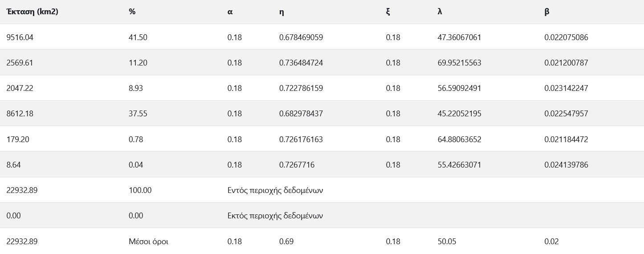Screen dimensions: 644x254
Task: Click the ξ column header
Action: pyautogui.click(x=388, y=12)
